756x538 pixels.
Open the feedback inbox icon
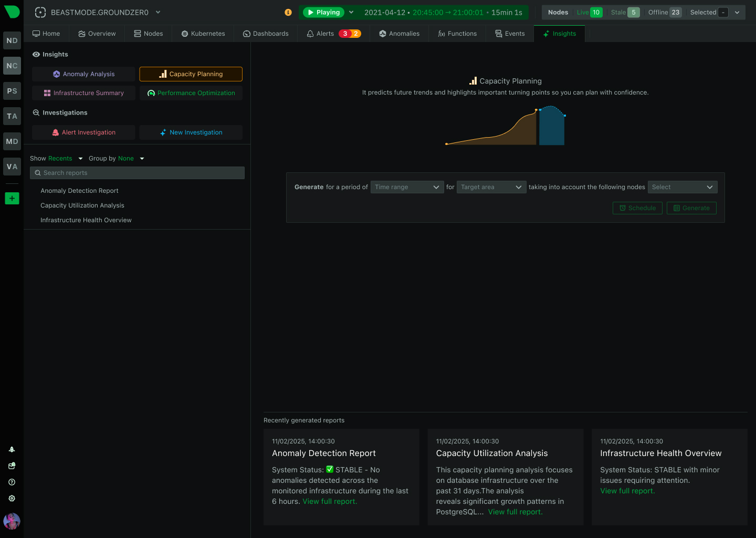(12, 465)
